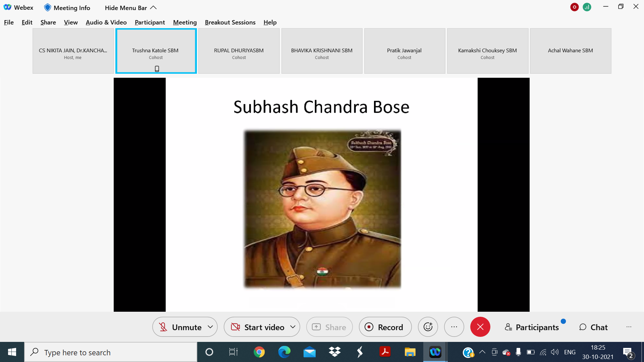644x362 pixels.
Task: Click the Meet Now tray icon
Action: coord(494,352)
